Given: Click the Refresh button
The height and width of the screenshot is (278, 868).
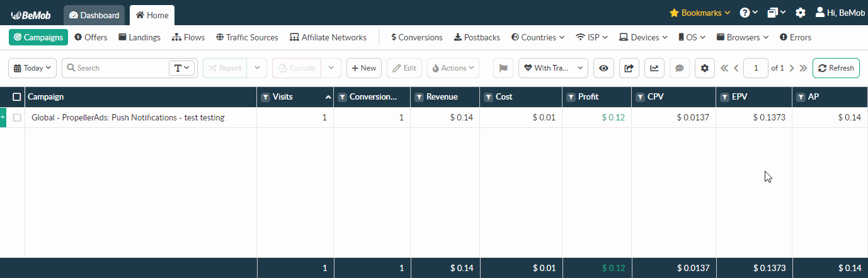Looking at the screenshot, I should 836,68.
